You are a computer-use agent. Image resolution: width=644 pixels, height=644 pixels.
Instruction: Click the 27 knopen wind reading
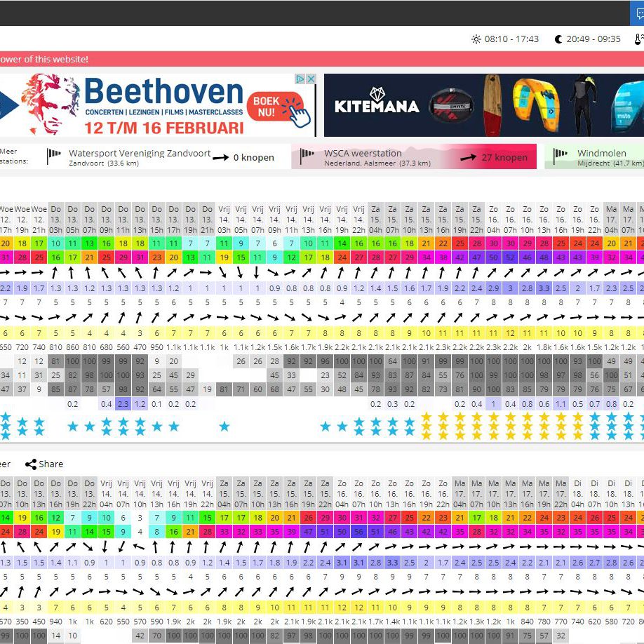(x=504, y=158)
